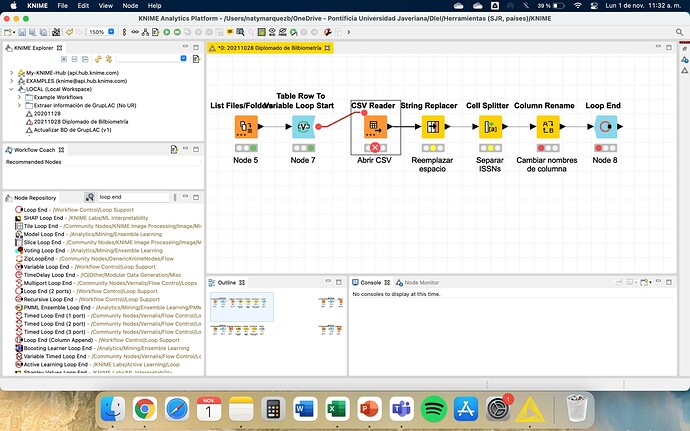This screenshot has width=690, height=431.
Task: Show more toolbar items chevron
Action: coord(349,32)
